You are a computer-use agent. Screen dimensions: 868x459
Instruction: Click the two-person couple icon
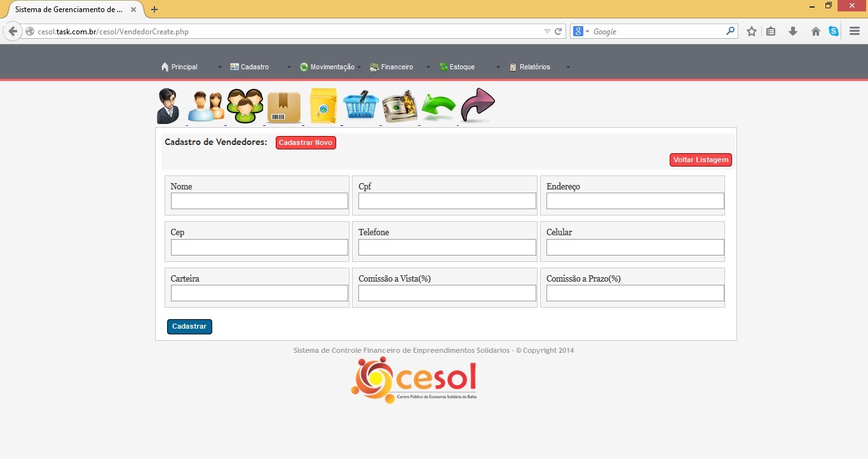[207, 106]
